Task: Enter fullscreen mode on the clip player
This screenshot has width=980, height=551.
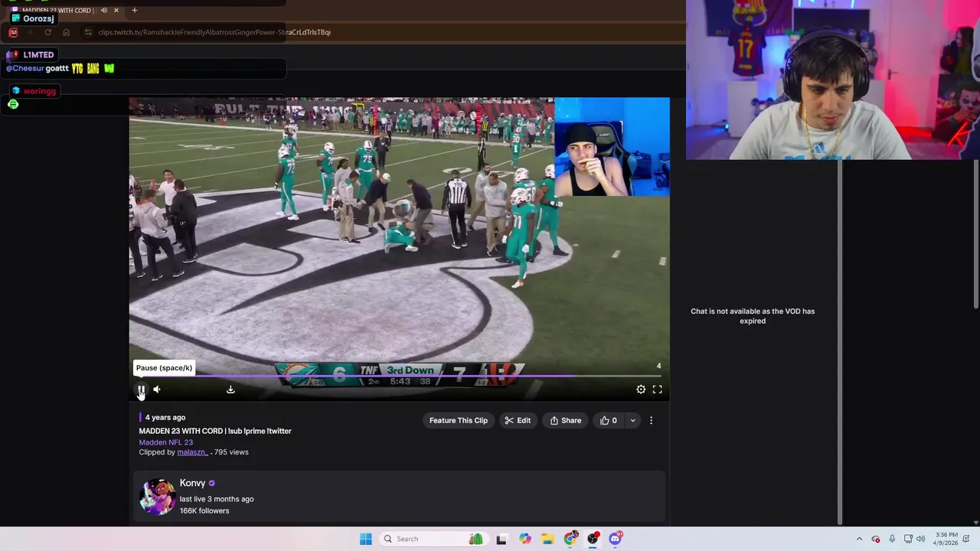Action: point(657,390)
